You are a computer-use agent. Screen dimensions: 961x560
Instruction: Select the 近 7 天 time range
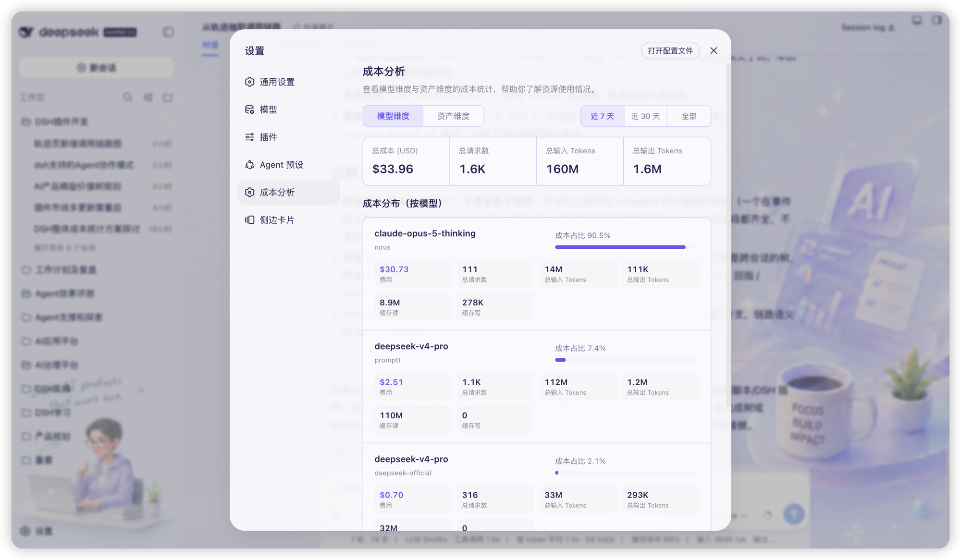point(602,116)
